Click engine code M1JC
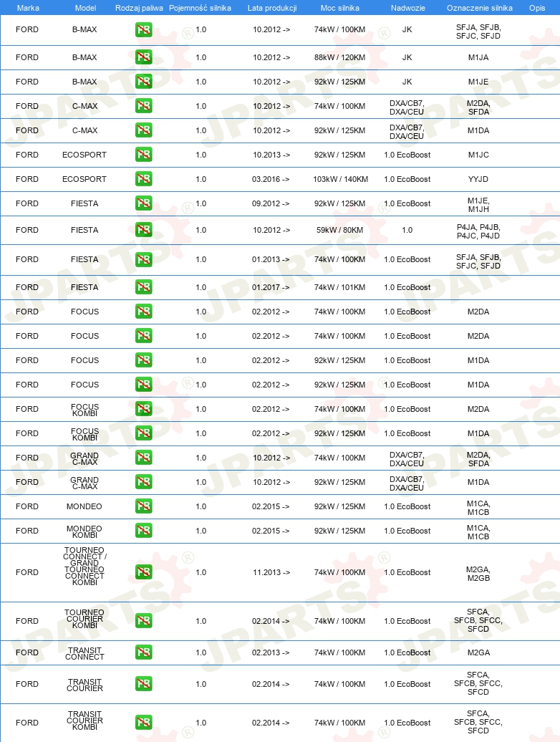Screen dimensions: 560x742 click(478, 155)
